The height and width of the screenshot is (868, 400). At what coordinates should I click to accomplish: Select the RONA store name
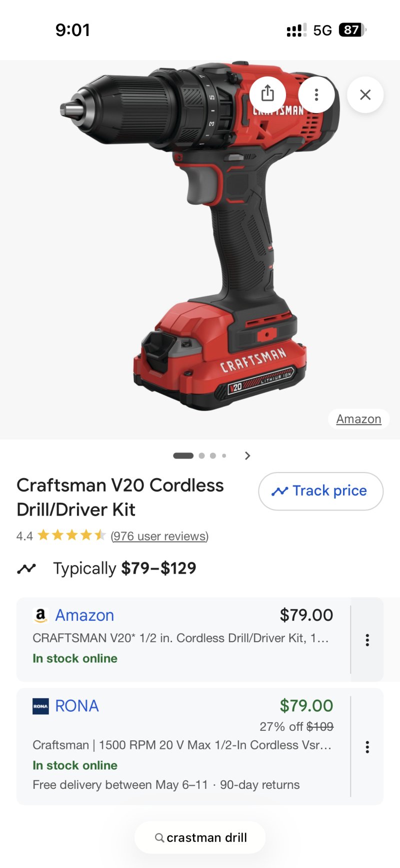[x=77, y=706]
